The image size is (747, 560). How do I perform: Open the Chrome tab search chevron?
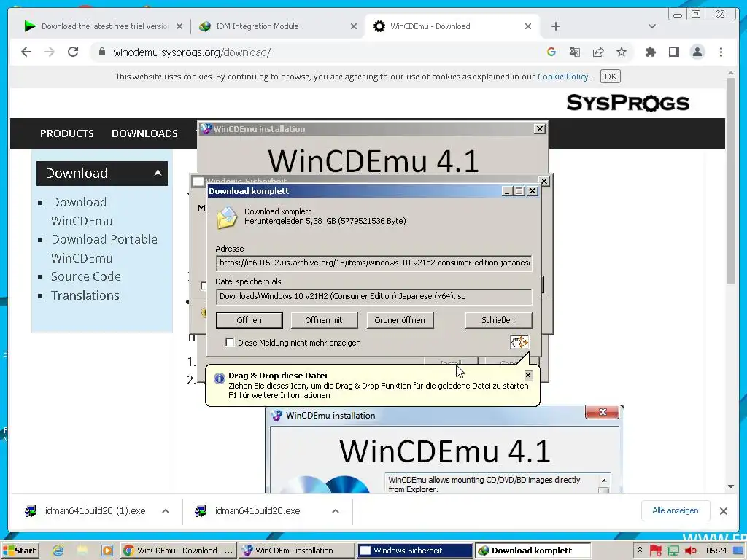click(651, 26)
